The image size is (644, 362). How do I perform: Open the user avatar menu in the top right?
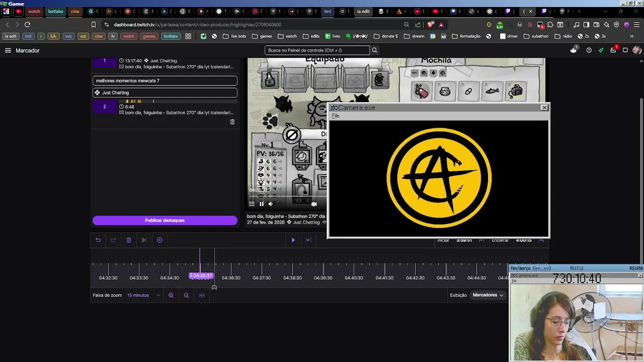pos(637,50)
